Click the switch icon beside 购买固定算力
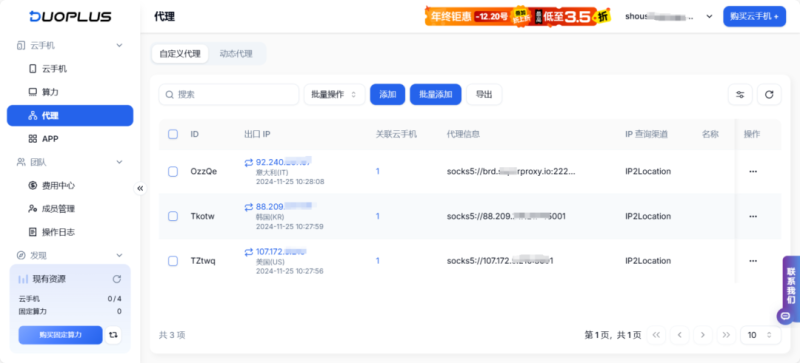This screenshot has height=363, width=800. pos(113,335)
